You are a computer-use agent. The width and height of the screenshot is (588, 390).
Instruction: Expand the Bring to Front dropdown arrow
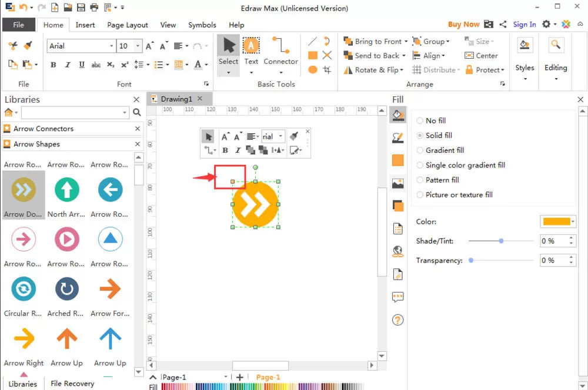pyautogui.click(x=406, y=42)
